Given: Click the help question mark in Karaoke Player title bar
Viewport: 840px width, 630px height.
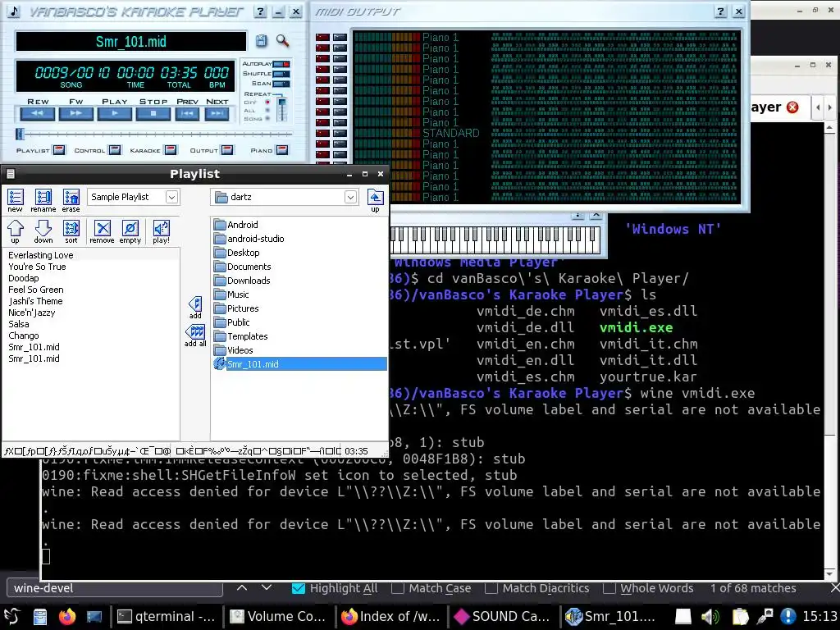Looking at the screenshot, I should 260,11.
